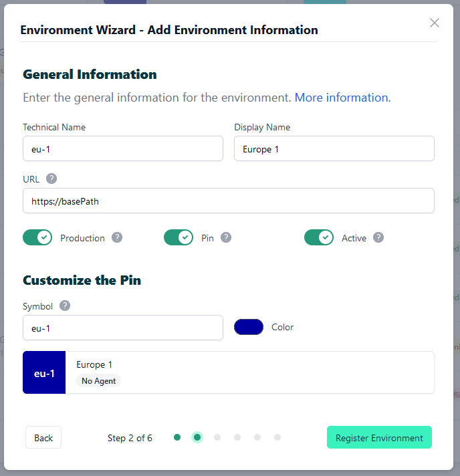Click the 'Customize the Pin' heading
460x476 pixels.
coord(82,280)
